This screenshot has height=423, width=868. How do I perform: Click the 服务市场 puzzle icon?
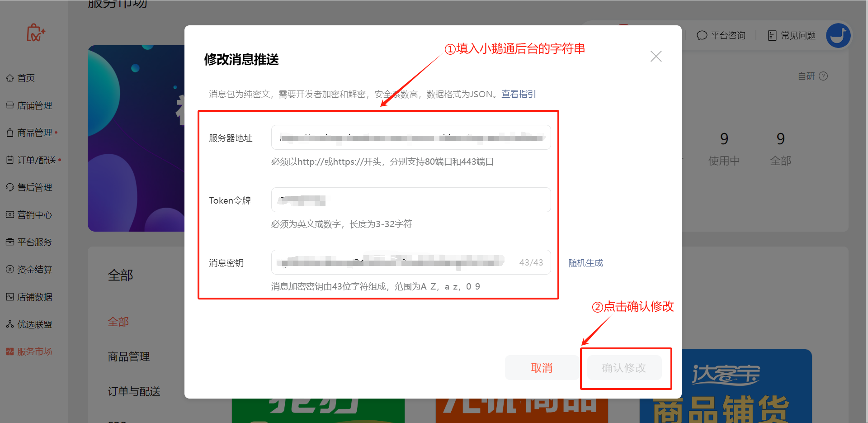pyautogui.click(x=10, y=352)
